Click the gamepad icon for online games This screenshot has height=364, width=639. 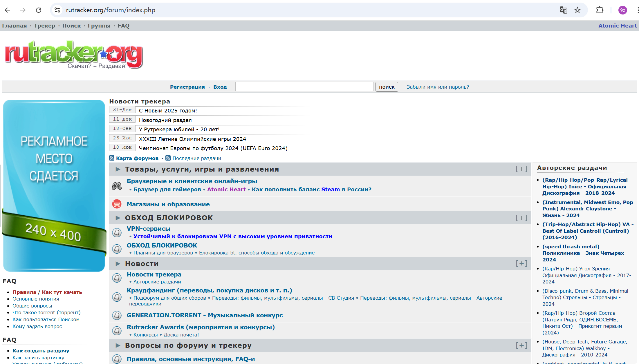(x=117, y=186)
